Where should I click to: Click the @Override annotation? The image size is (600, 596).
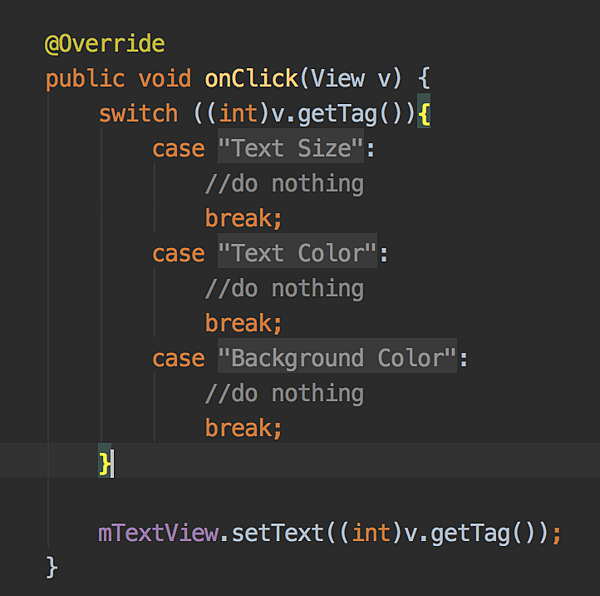coord(105,44)
